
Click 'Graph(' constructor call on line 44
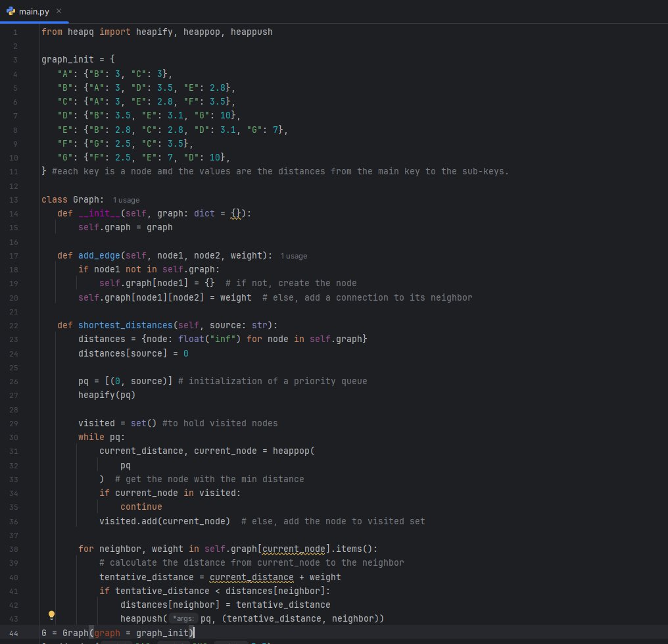[x=78, y=633]
